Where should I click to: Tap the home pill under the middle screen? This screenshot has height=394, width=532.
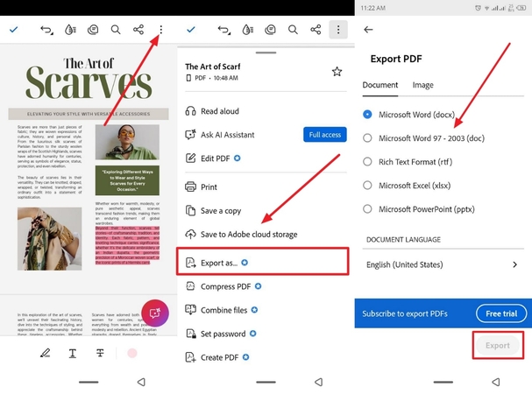click(x=266, y=382)
